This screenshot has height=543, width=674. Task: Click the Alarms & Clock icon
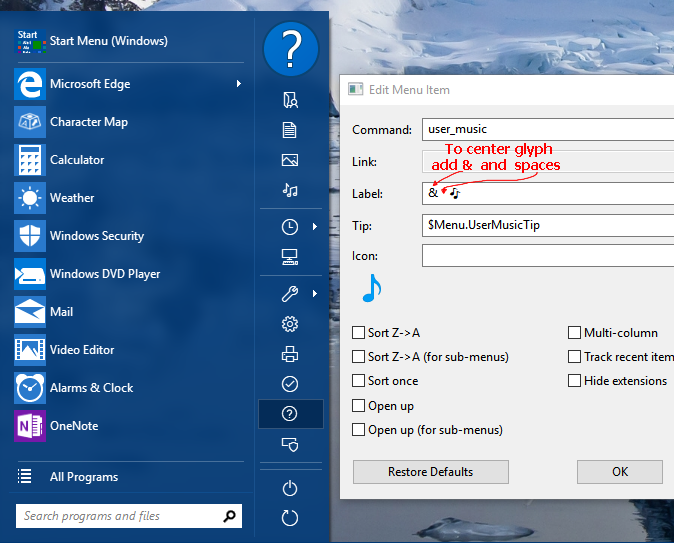point(30,388)
